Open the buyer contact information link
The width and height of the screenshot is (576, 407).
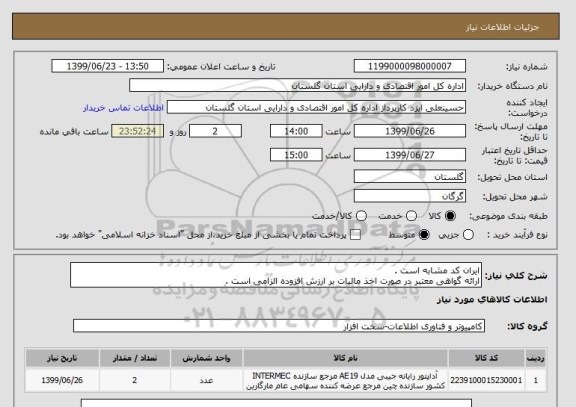click(123, 108)
